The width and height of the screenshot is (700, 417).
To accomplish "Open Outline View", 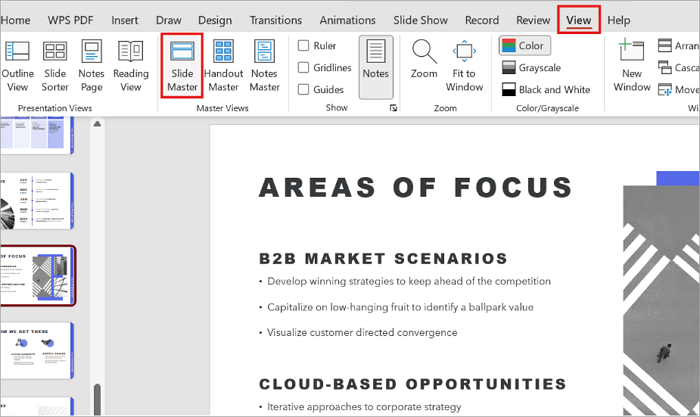I will pyautogui.click(x=17, y=66).
